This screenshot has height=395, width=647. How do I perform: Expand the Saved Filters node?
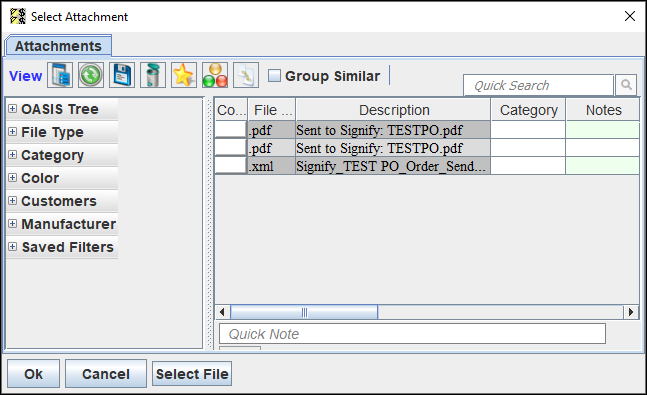(x=13, y=246)
